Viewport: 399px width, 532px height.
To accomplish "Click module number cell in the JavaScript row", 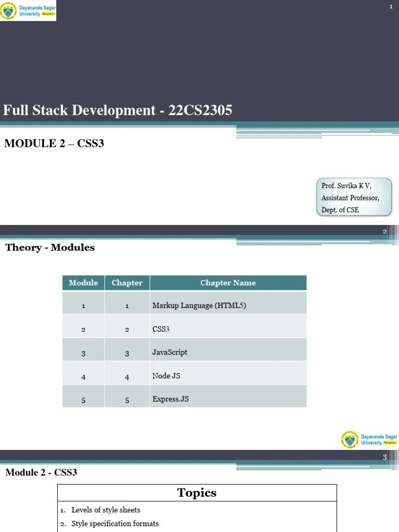I will tap(84, 350).
